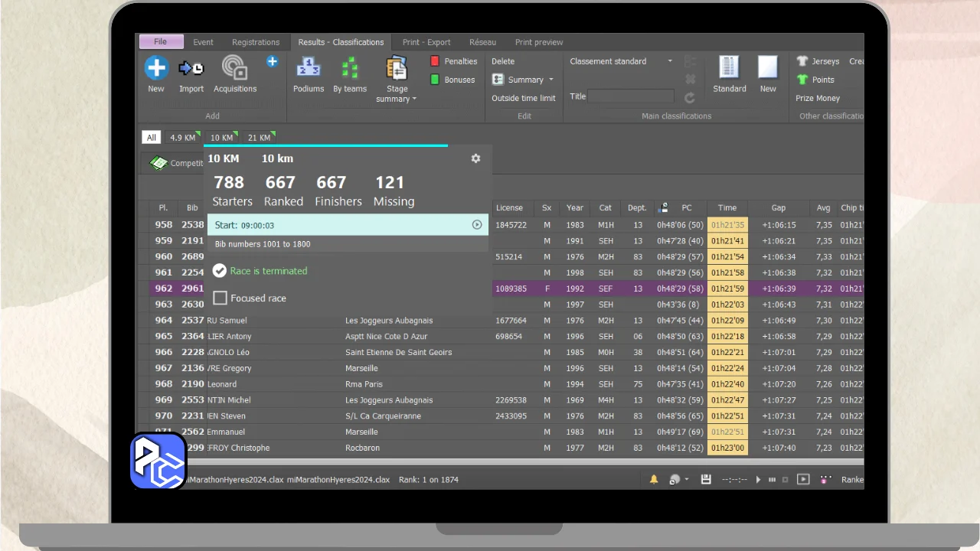The height and width of the screenshot is (551, 980).
Task: Click the gear icon in 10 KM panel
Action: click(x=475, y=158)
